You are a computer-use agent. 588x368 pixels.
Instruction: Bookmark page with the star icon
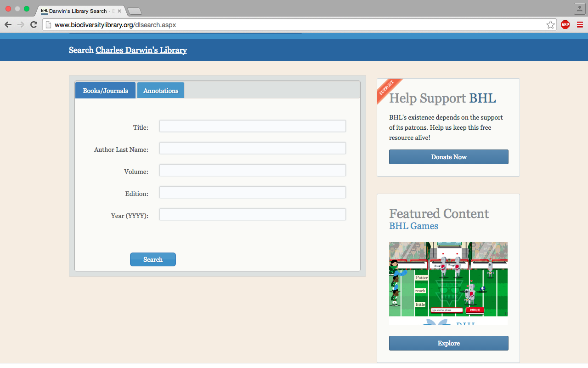pos(550,25)
